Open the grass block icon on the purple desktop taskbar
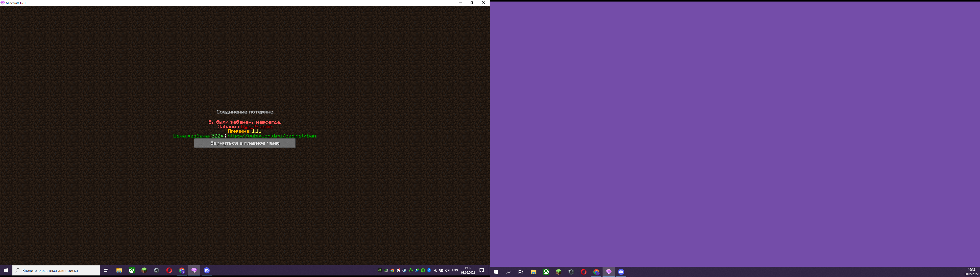The width and height of the screenshot is (980, 277). (558, 272)
